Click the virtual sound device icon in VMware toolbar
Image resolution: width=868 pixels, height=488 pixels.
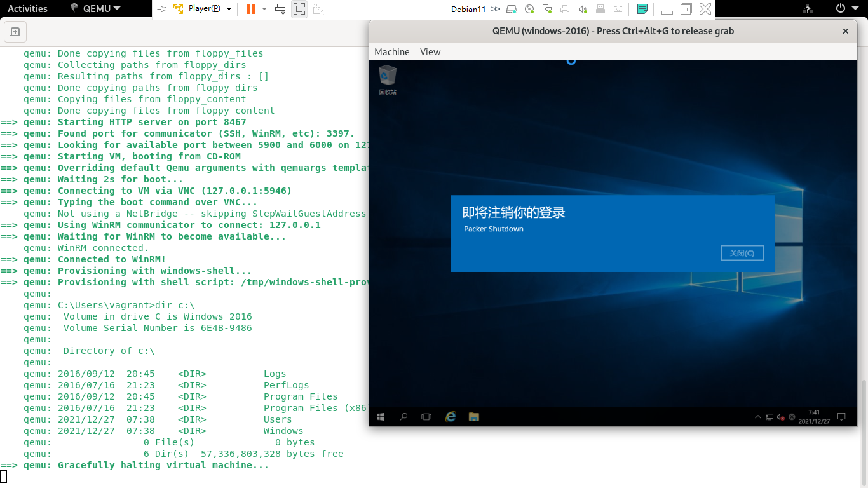[581, 8]
